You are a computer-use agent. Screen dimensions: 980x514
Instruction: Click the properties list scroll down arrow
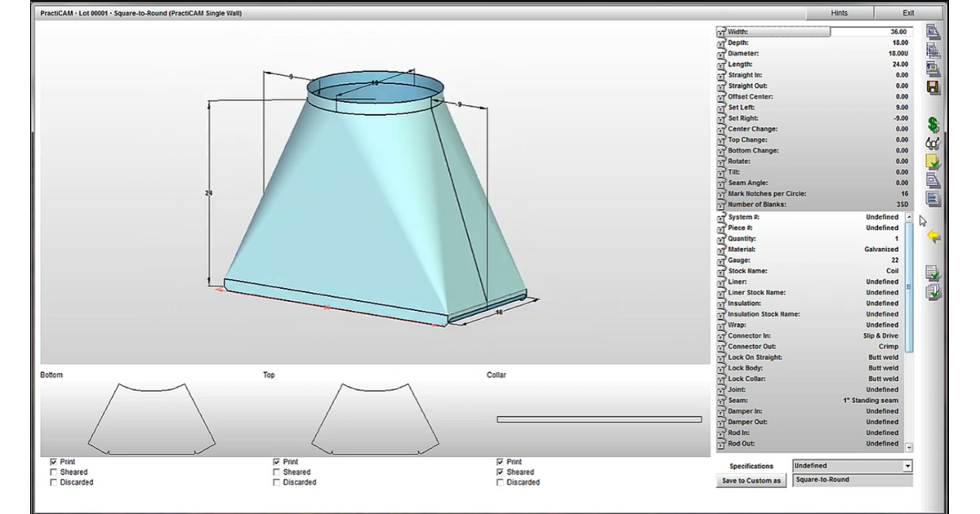[909, 448]
